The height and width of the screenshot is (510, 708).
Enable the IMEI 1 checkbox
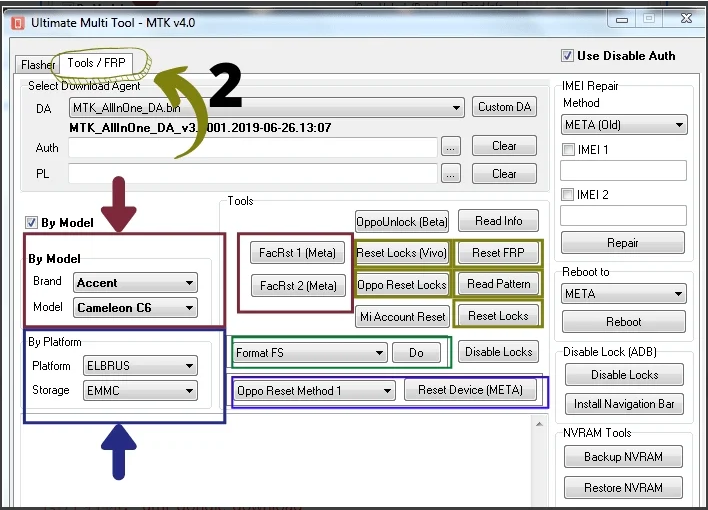click(568, 150)
